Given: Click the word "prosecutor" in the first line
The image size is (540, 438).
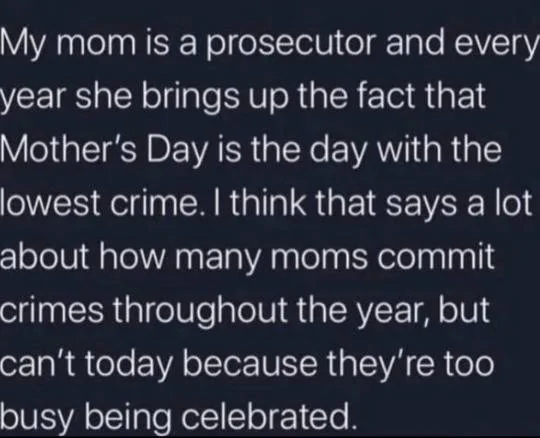Looking at the screenshot, I should 290,45.
